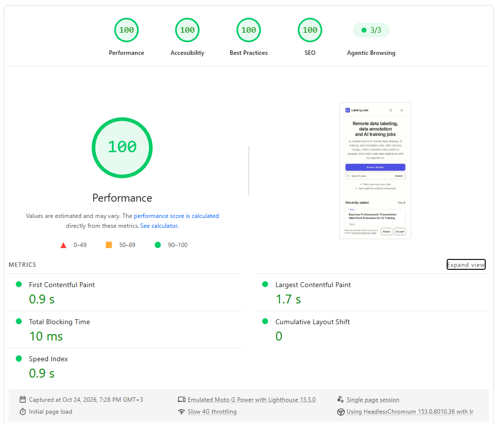Open the Accessibility score gauge

187,30
